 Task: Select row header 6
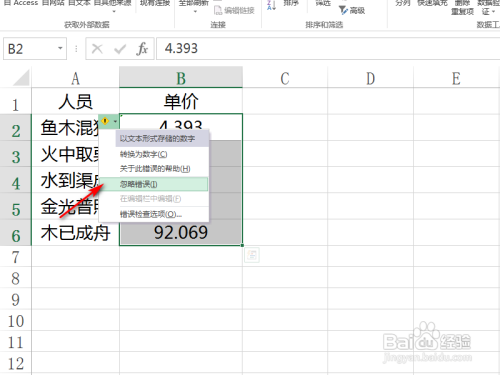16,233
